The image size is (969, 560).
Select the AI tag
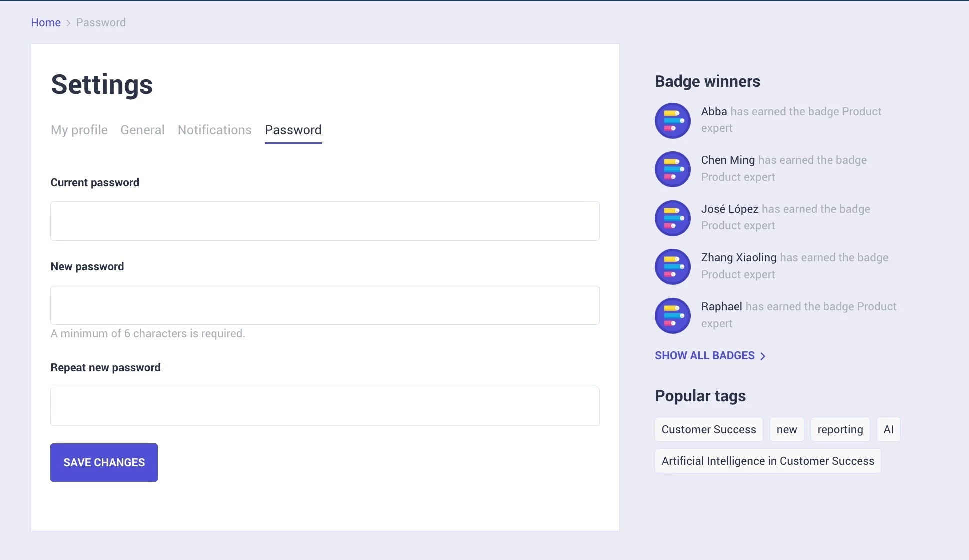[x=888, y=429]
